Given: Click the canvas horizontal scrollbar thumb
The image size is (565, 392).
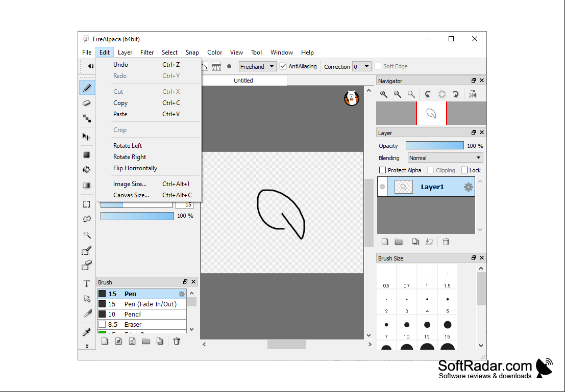Looking at the screenshot, I should 287,345.
